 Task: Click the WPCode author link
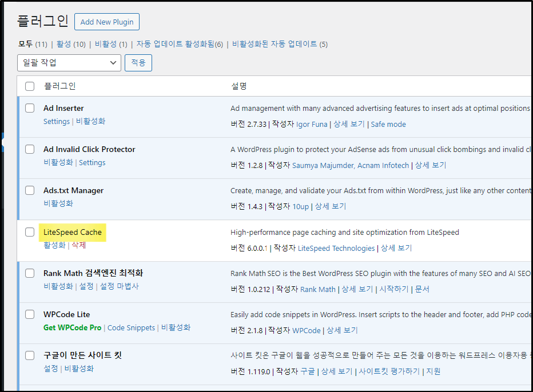(x=307, y=330)
